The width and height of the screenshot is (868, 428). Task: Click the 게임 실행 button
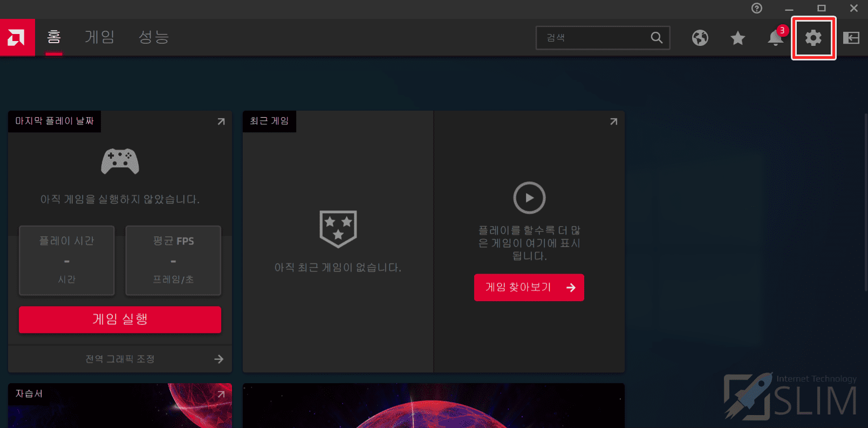click(120, 320)
